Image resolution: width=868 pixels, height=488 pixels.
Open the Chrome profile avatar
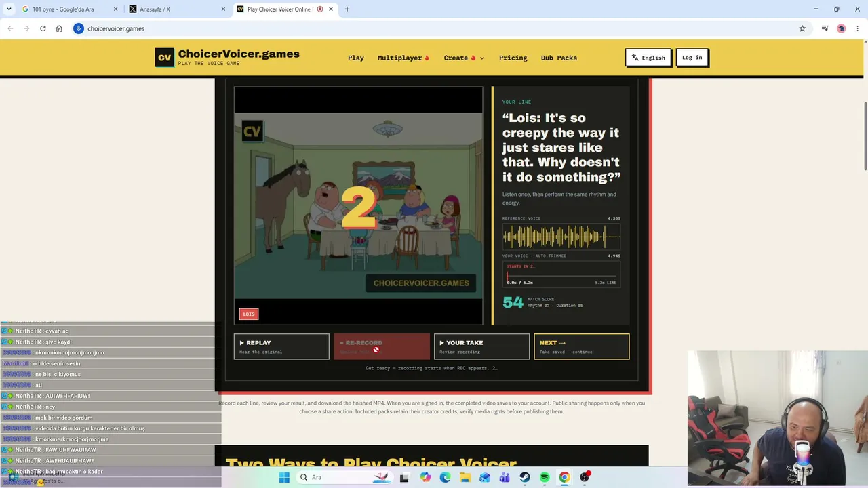(x=842, y=28)
